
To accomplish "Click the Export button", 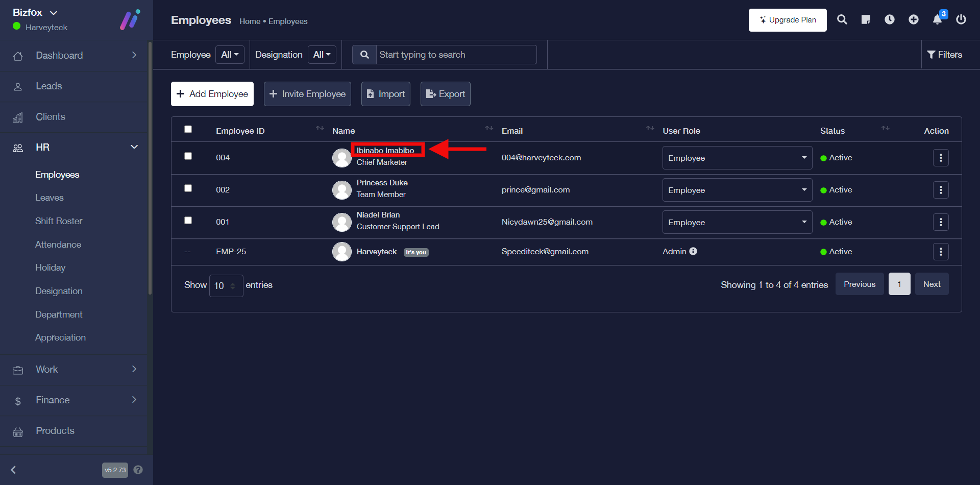I will 446,94.
